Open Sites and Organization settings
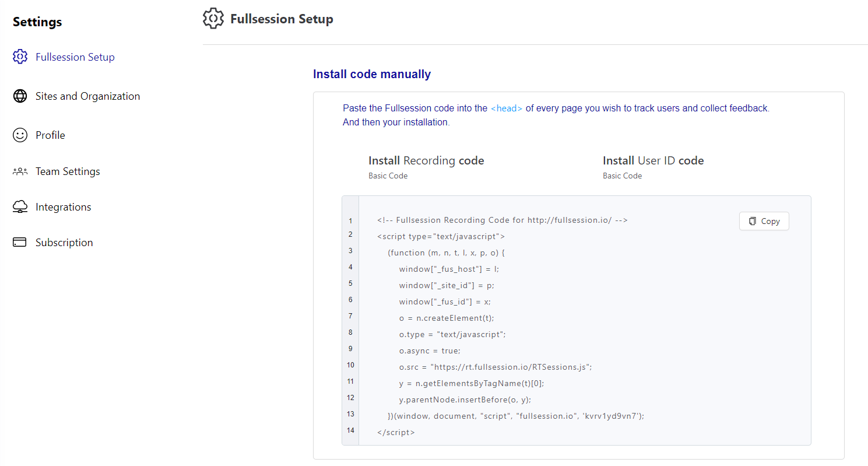 87,96
